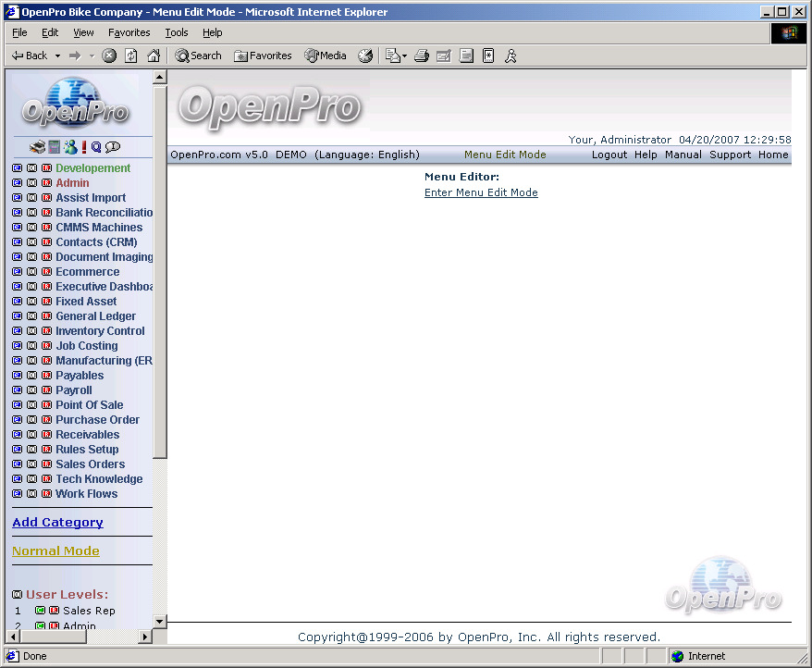Click the blue Q icon in the sidebar
812x668 pixels.
tap(96, 147)
